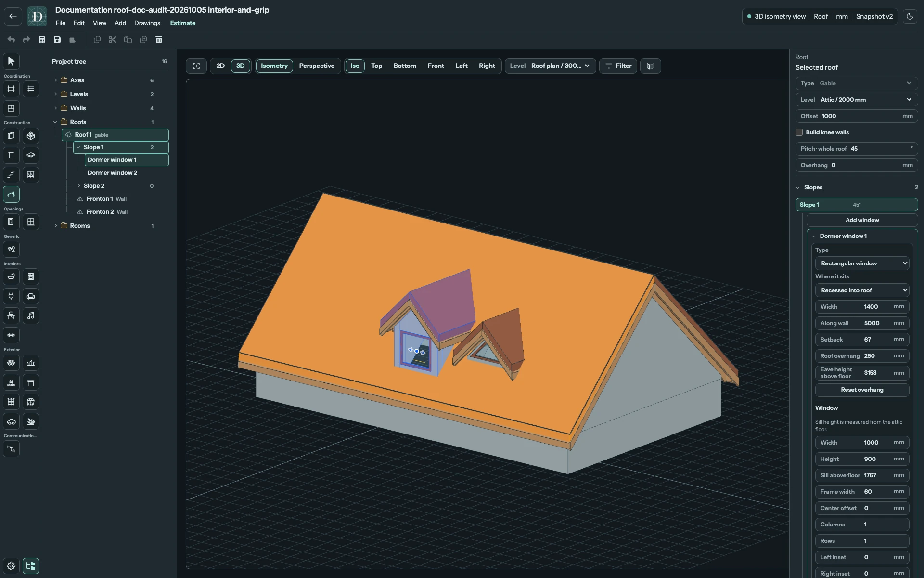Choose the stairs tool
The height and width of the screenshot is (578, 924).
12,174
